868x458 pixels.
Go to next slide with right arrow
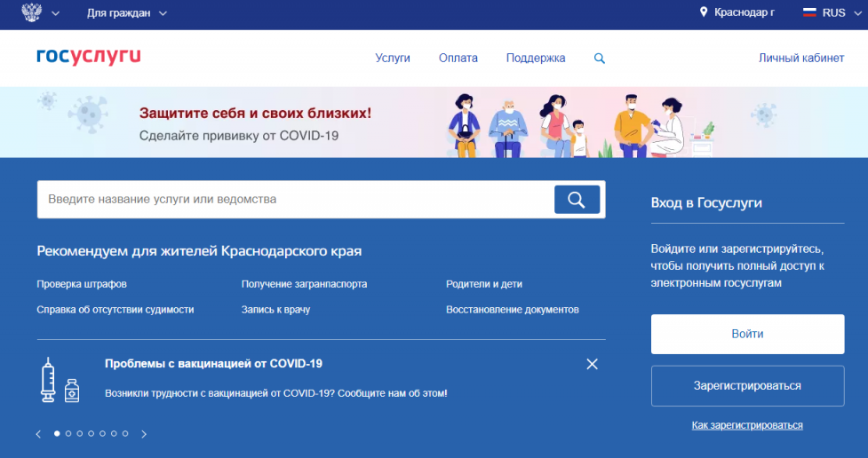[x=144, y=434]
